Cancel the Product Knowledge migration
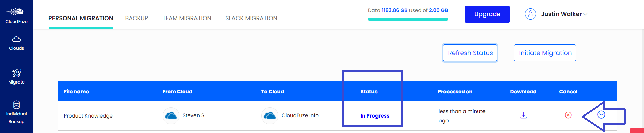The height and width of the screenshot is (133, 644). click(568, 115)
